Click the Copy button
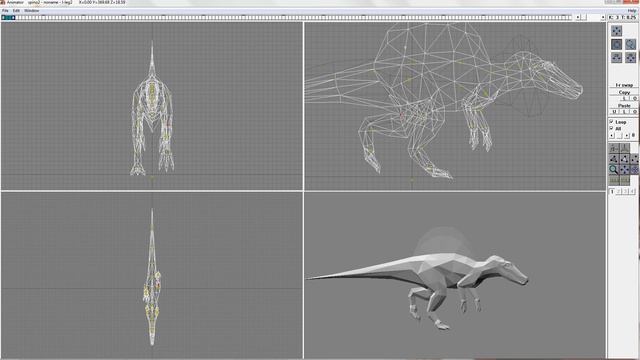The image size is (640, 360). 624,92
